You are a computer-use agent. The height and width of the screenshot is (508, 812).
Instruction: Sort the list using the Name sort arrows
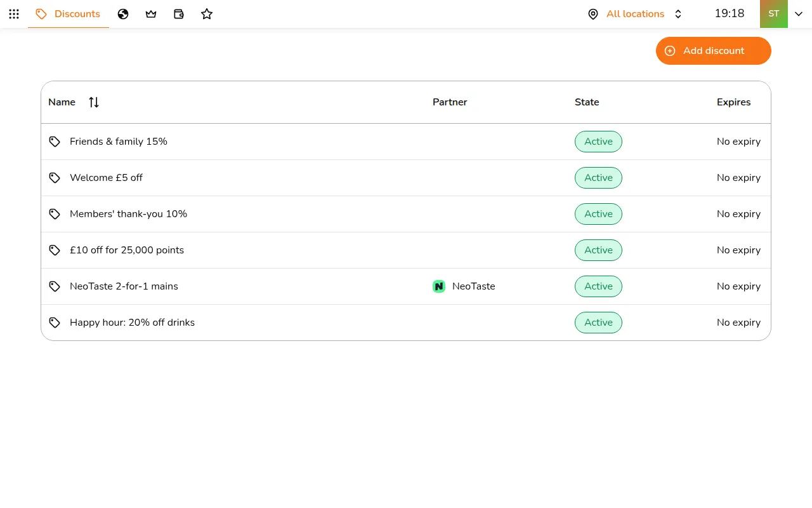pyautogui.click(x=94, y=102)
